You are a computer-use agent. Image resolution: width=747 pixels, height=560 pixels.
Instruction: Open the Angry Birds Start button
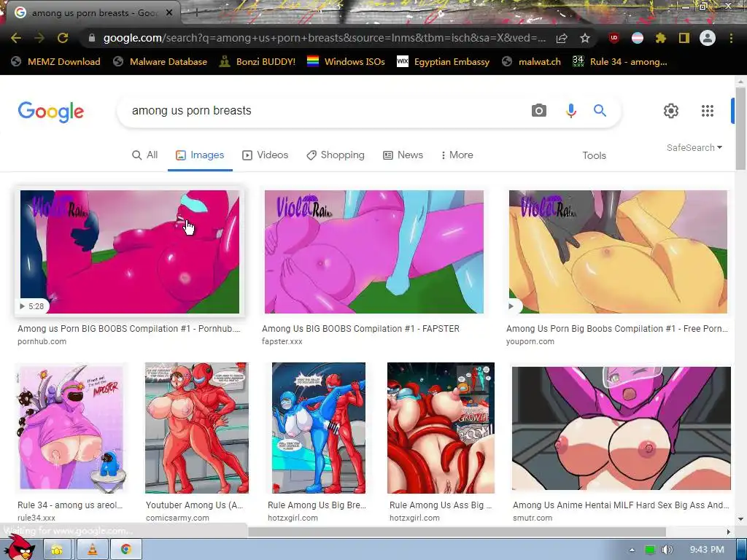19,548
